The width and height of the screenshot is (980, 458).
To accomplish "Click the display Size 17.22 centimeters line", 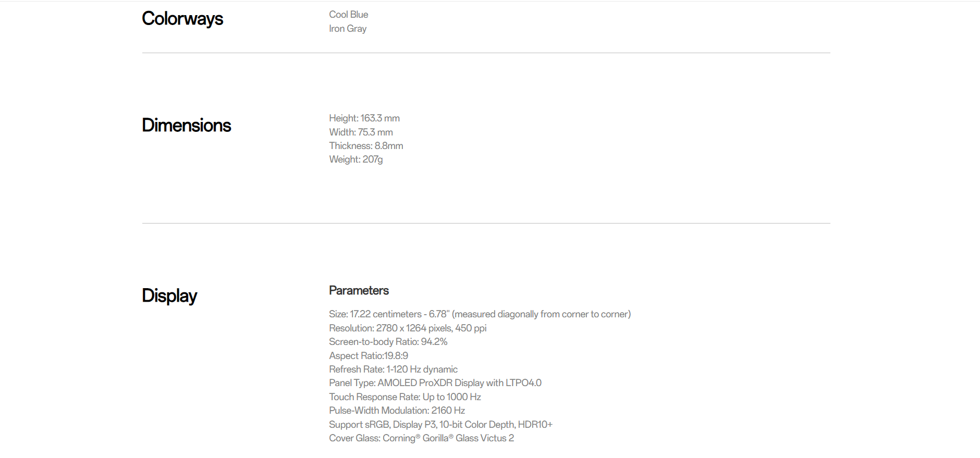I will click(480, 314).
